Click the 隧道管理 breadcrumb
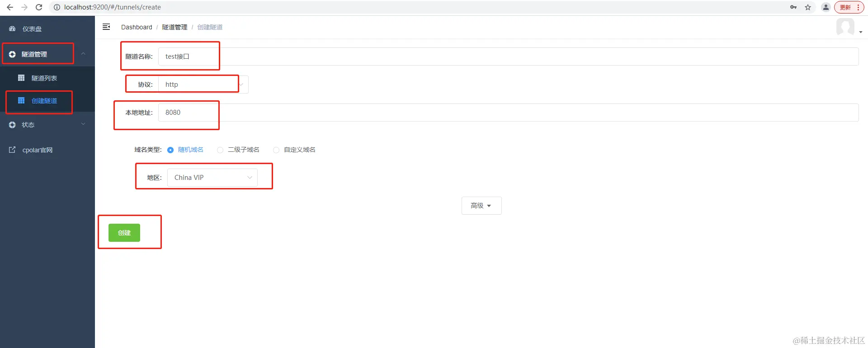 pos(175,27)
